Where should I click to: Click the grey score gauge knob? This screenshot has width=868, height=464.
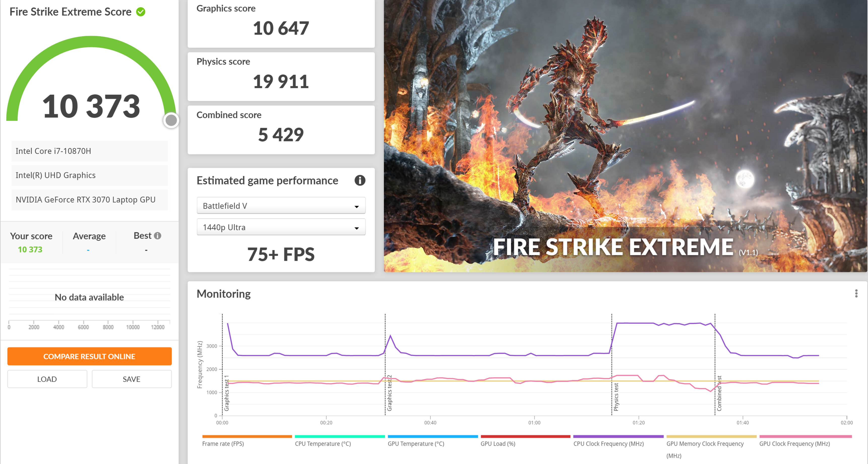coord(171,120)
